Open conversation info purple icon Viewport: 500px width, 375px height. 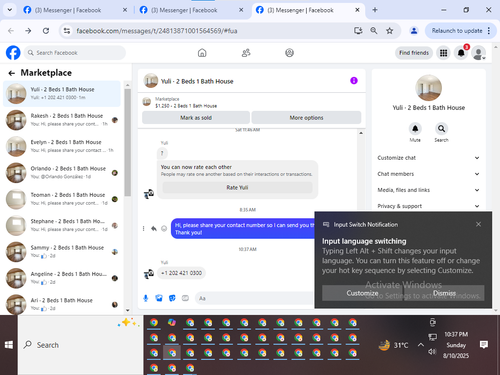[x=354, y=81]
